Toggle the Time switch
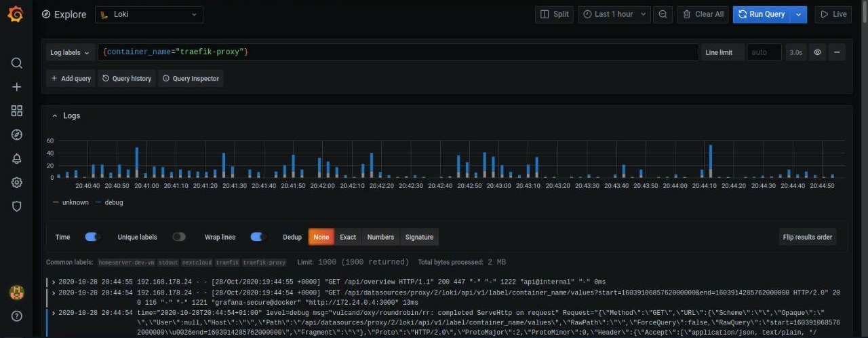This screenshot has width=868, height=338. [92, 237]
